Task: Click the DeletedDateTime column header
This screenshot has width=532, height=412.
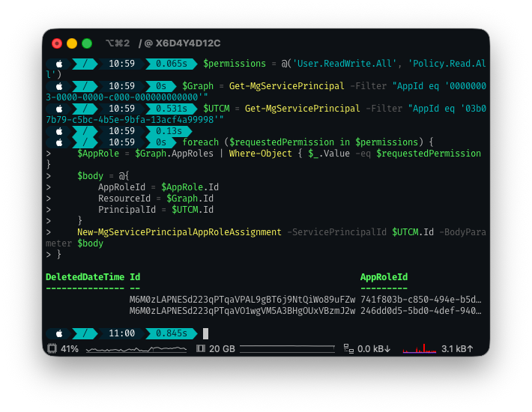Action: coord(85,277)
